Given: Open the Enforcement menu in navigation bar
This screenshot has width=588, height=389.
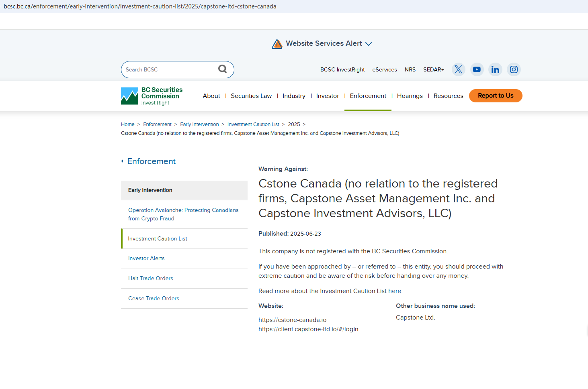Looking at the screenshot, I should click(368, 96).
